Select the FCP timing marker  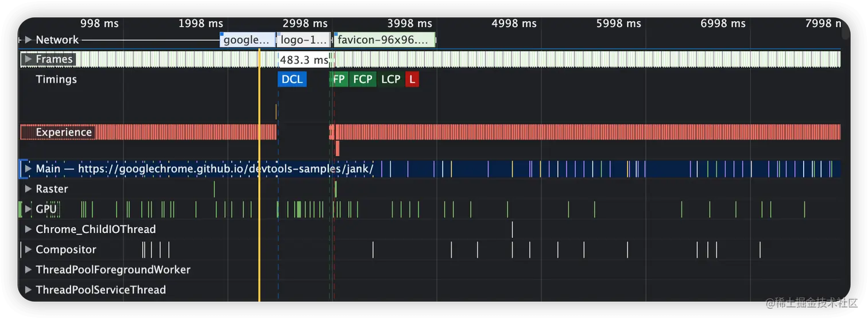pyautogui.click(x=363, y=79)
